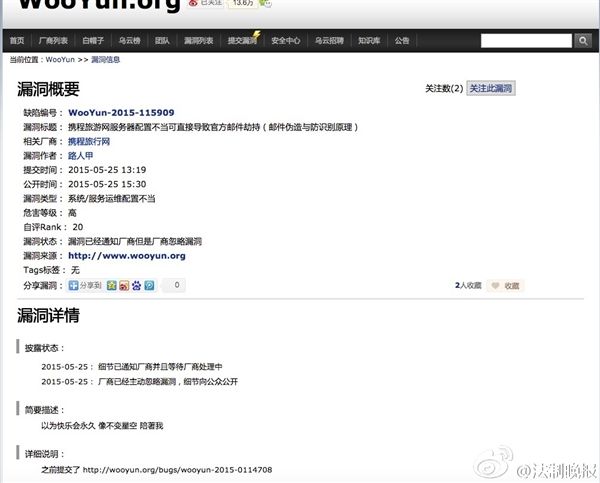Open the author link 路人甲
This screenshot has width=600, height=483.
tap(81, 156)
